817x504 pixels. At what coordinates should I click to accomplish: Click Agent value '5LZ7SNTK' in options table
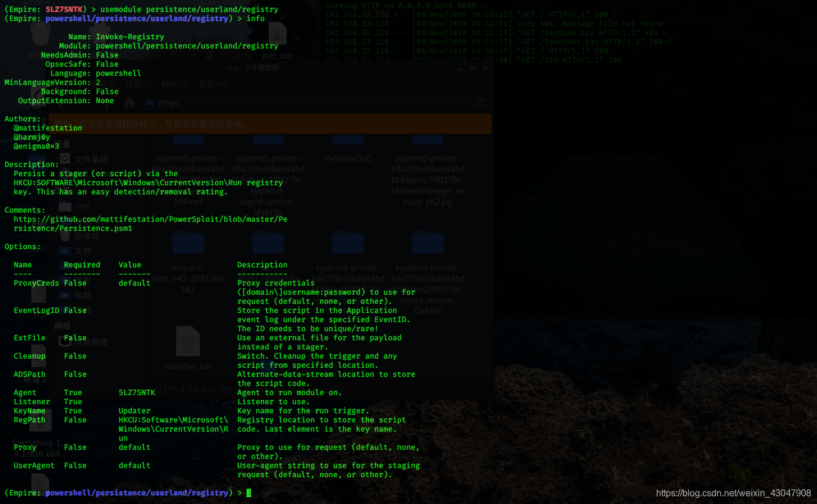coord(137,392)
